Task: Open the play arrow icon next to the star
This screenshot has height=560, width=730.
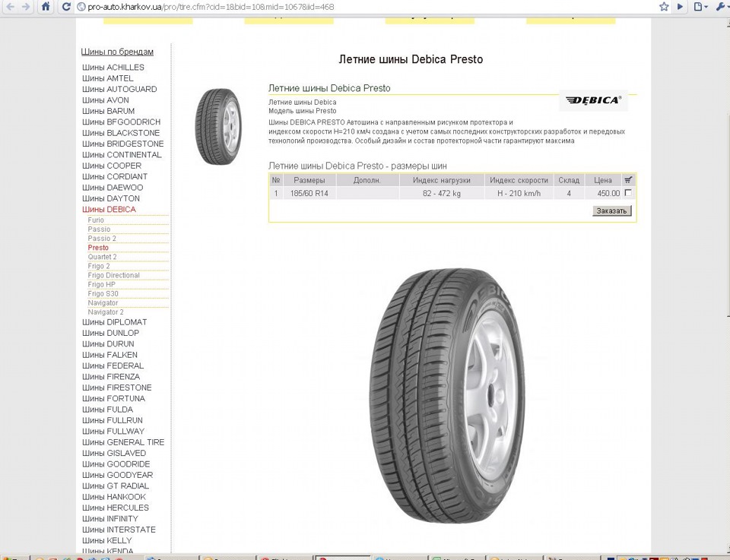Action: pyautogui.click(x=680, y=7)
